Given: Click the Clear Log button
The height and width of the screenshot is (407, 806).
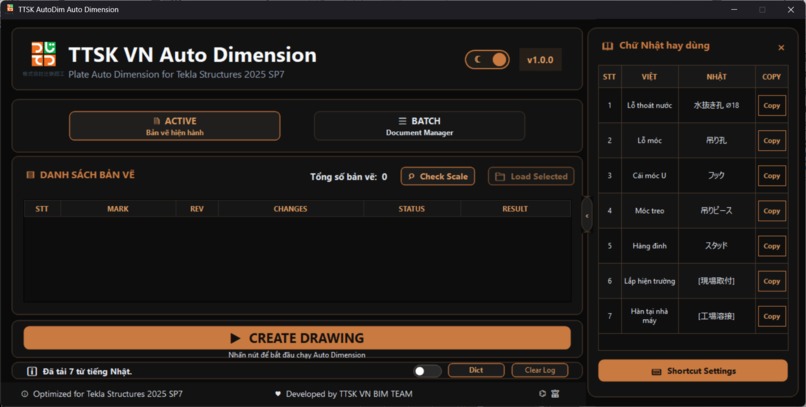Looking at the screenshot, I should (540, 370).
